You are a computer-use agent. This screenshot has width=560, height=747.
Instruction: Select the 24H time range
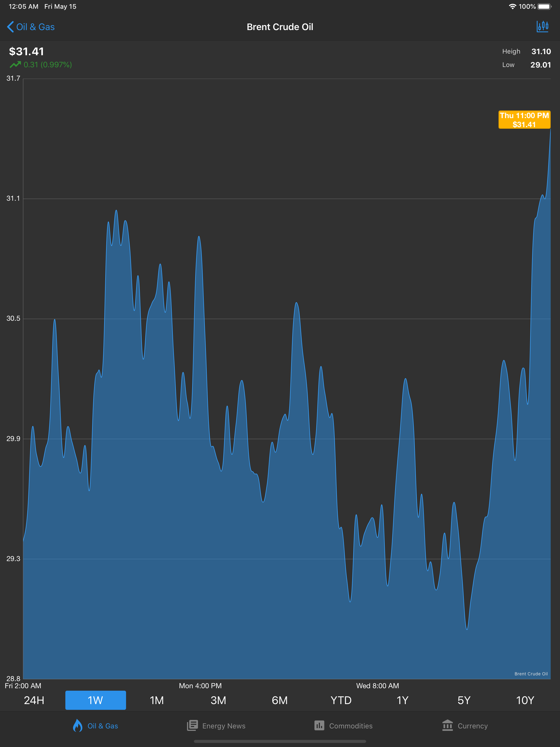click(x=34, y=701)
